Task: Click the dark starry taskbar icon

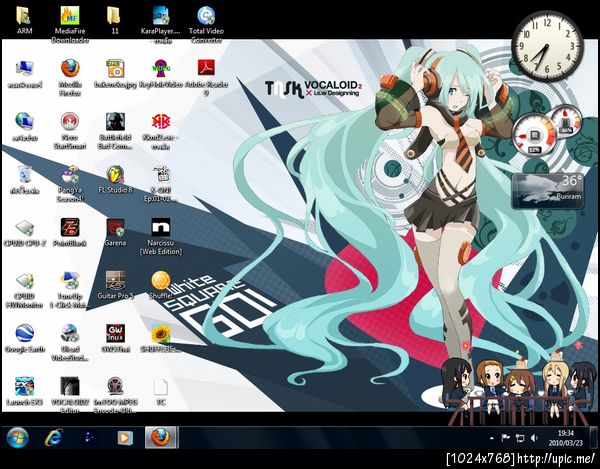Action: [x=89, y=438]
